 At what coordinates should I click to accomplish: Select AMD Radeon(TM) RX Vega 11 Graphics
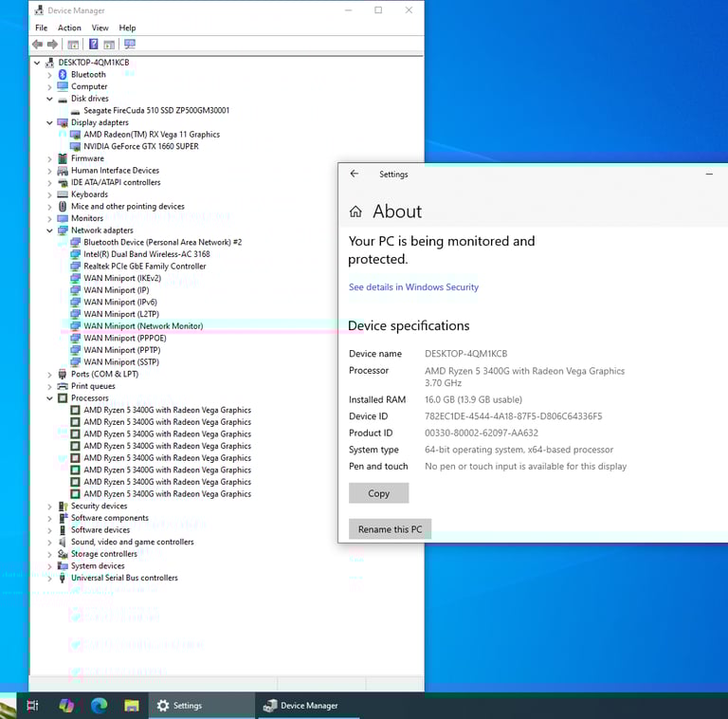tap(152, 135)
